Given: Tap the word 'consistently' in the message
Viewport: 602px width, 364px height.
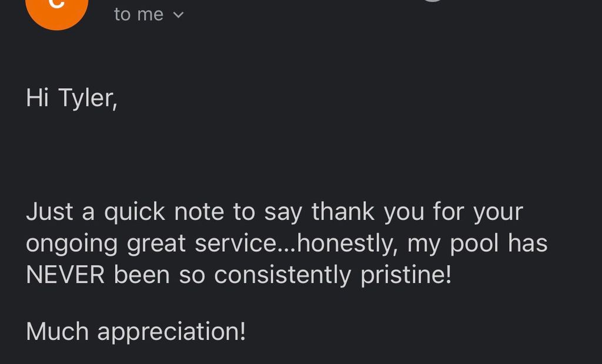Looking at the screenshot, I should pos(282,276).
